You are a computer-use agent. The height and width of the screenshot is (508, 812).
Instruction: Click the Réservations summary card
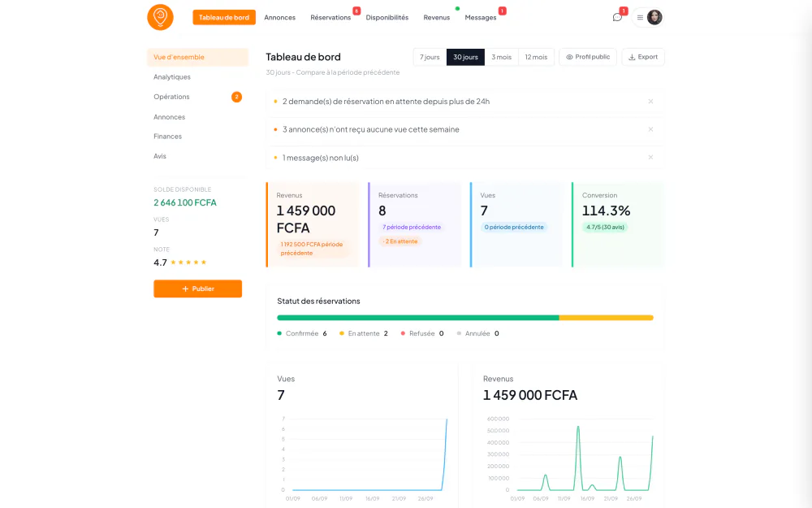tap(414, 224)
